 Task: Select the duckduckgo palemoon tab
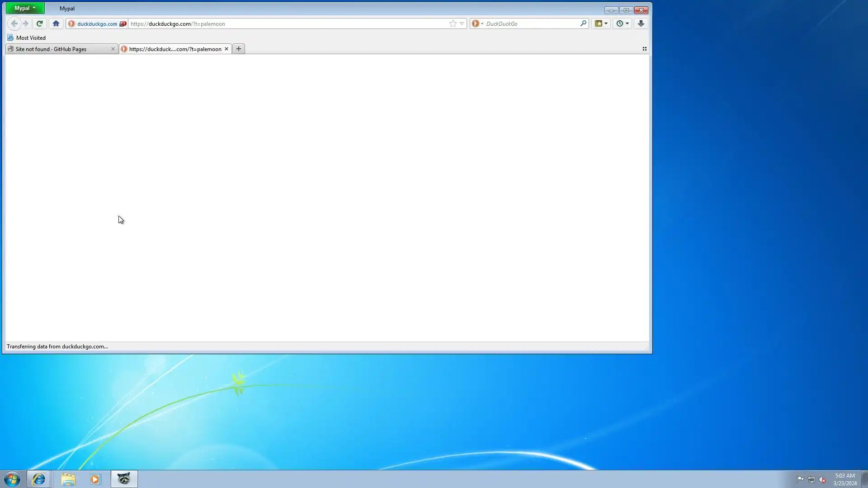(175, 49)
